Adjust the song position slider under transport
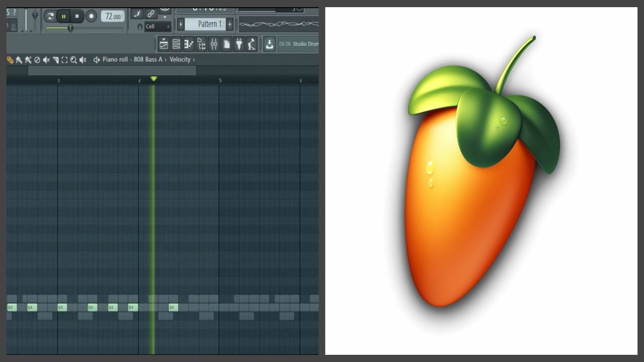 [x=84, y=28]
